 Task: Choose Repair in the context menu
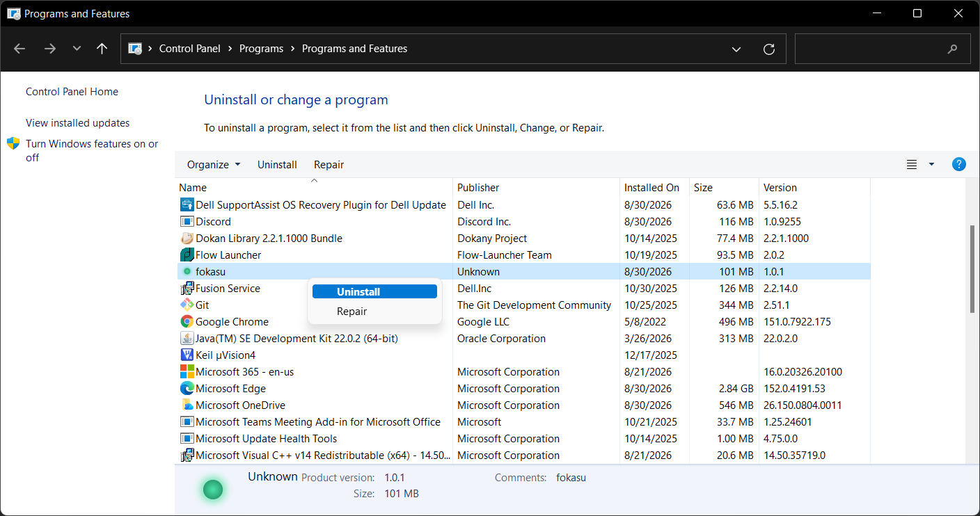pyautogui.click(x=374, y=312)
